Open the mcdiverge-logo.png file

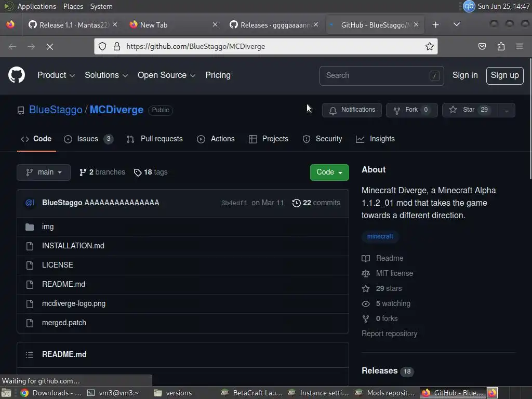(x=74, y=303)
